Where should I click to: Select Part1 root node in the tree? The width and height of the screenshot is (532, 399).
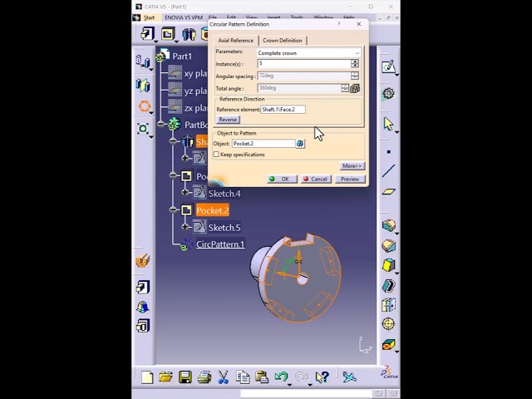point(182,57)
